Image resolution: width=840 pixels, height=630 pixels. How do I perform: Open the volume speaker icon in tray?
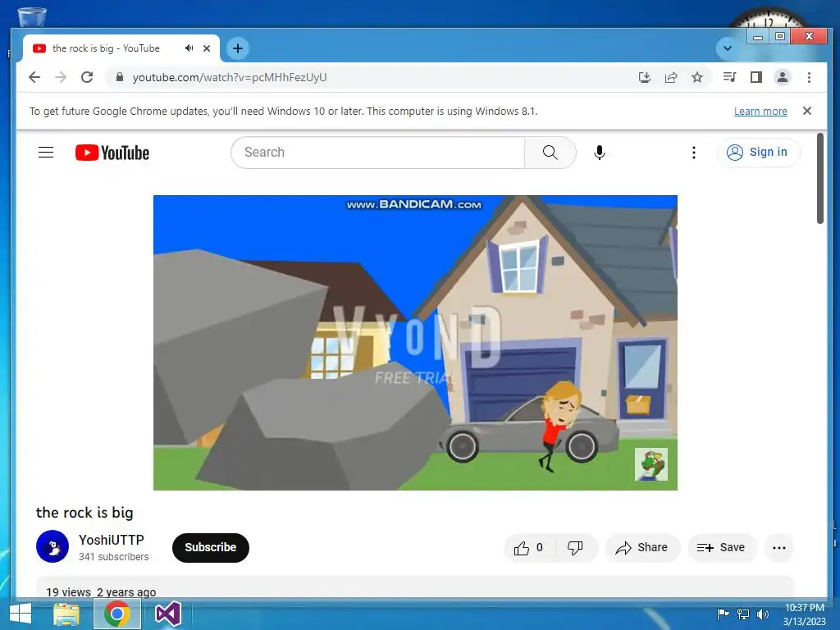click(762, 614)
